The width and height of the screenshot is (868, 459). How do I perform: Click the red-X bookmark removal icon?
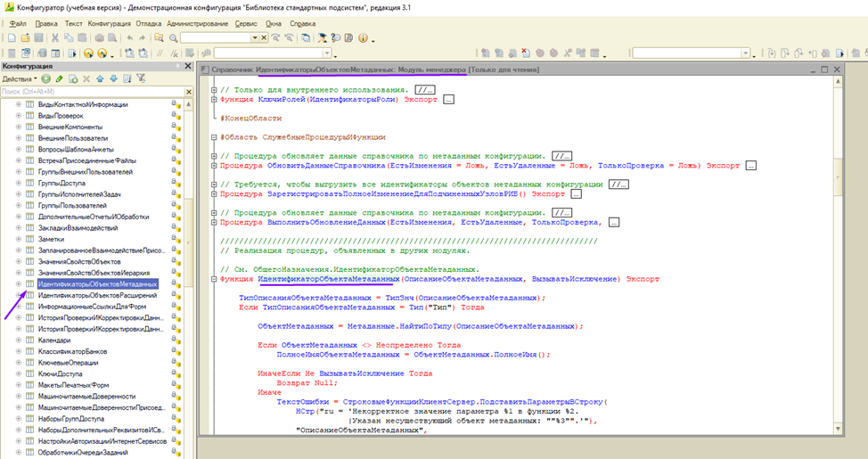click(526, 53)
